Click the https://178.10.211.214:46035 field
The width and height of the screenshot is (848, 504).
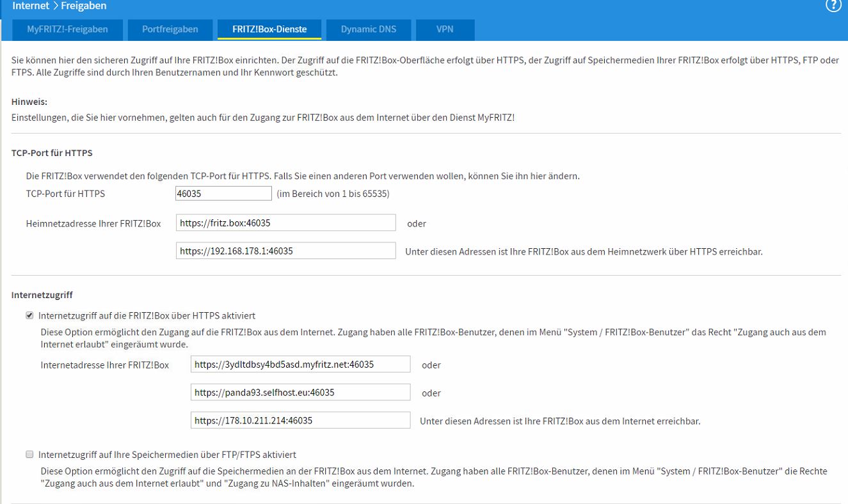(x=300, y=421)
